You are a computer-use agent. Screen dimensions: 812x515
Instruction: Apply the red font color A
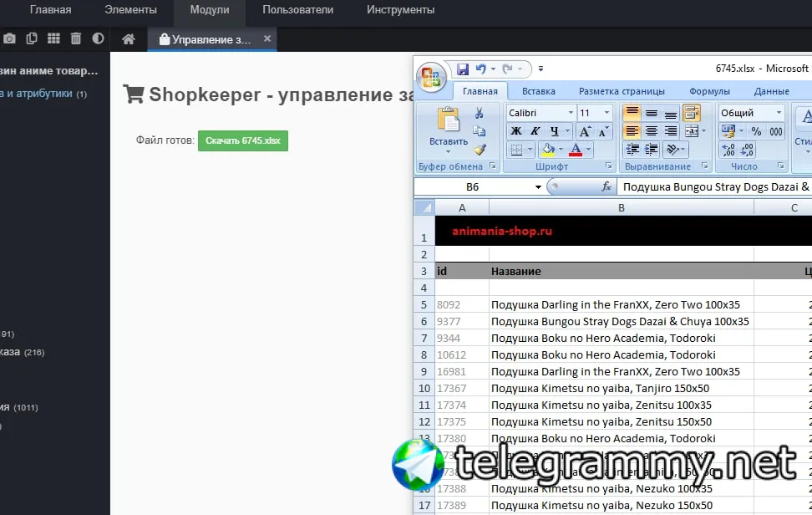point(576,150)
